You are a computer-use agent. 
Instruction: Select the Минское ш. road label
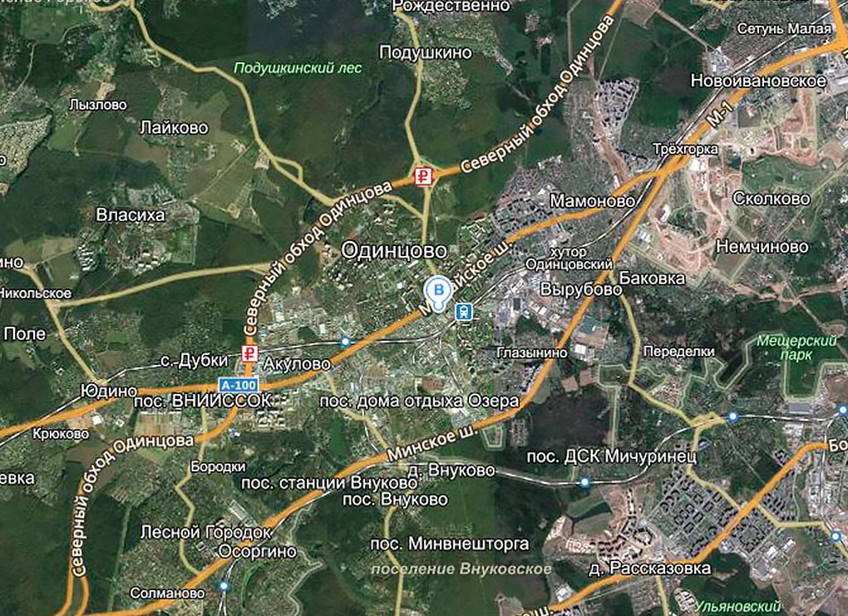point(432,442)
